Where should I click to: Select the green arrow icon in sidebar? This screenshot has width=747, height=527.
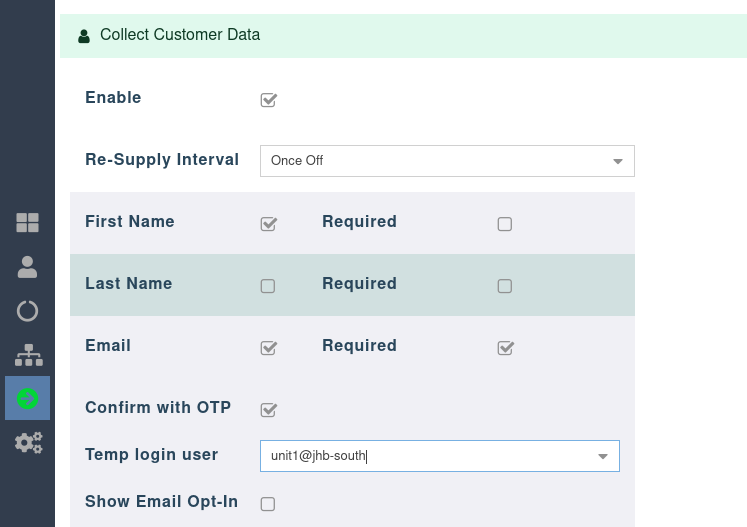pos(27,399)
